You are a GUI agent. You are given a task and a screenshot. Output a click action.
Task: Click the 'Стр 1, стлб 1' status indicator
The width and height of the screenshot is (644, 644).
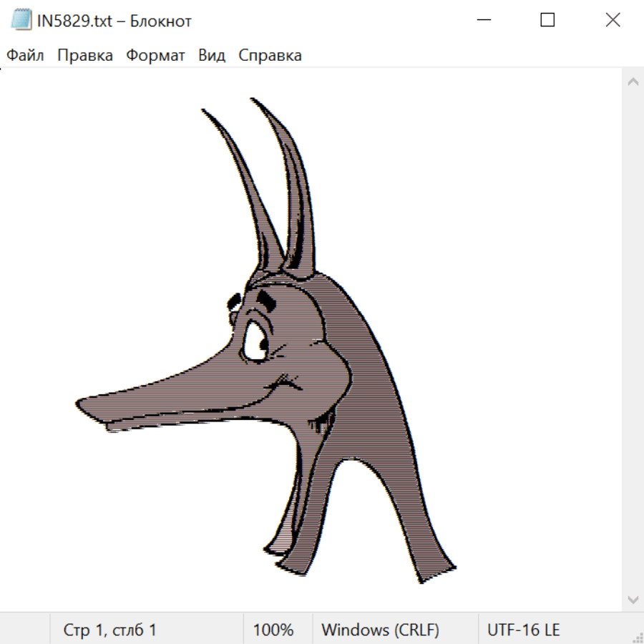point(110,630)
